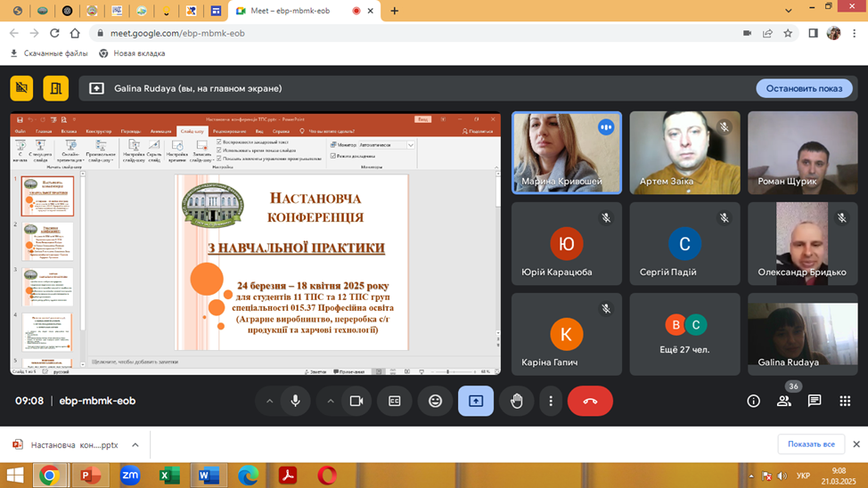This screenshot has width=868, height=488.
Task: Select Марина Кривошей video tile
Action: [567, 152]
